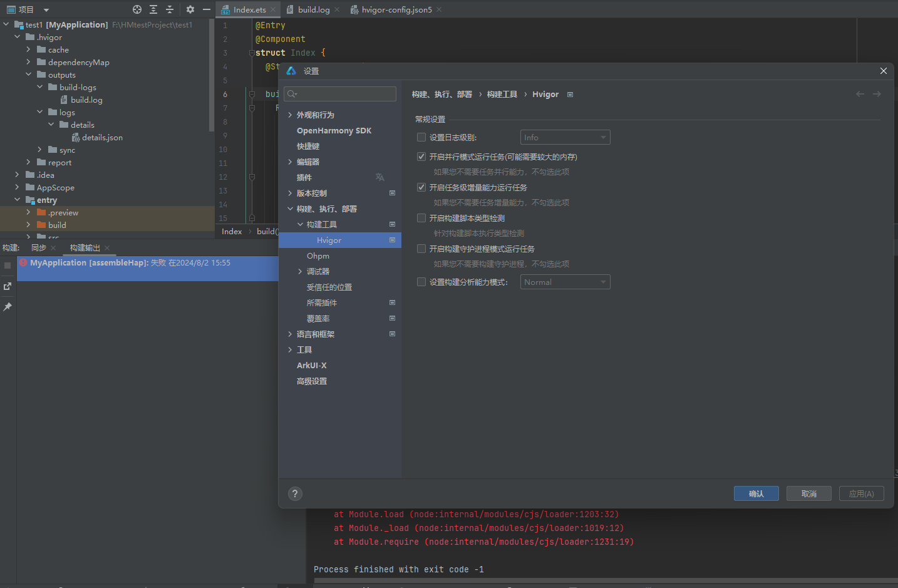Open the Info log level dropdown
The height and width of the screenshot is (588, 898).
click(565, 137)
